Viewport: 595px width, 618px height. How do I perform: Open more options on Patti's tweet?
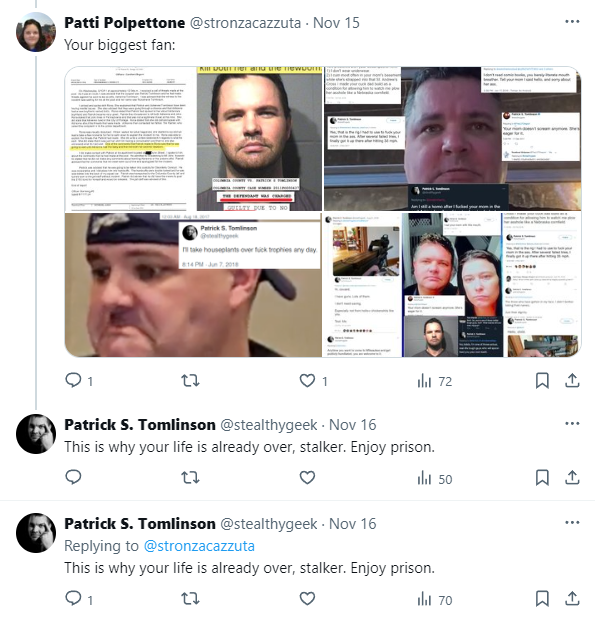pyautogui.click(x=572, y=21)
